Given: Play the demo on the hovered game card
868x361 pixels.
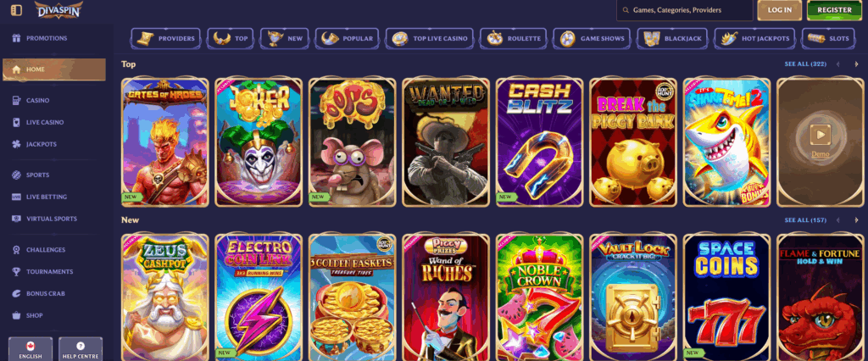Looking at the screenshot, I should coord(820,137).
